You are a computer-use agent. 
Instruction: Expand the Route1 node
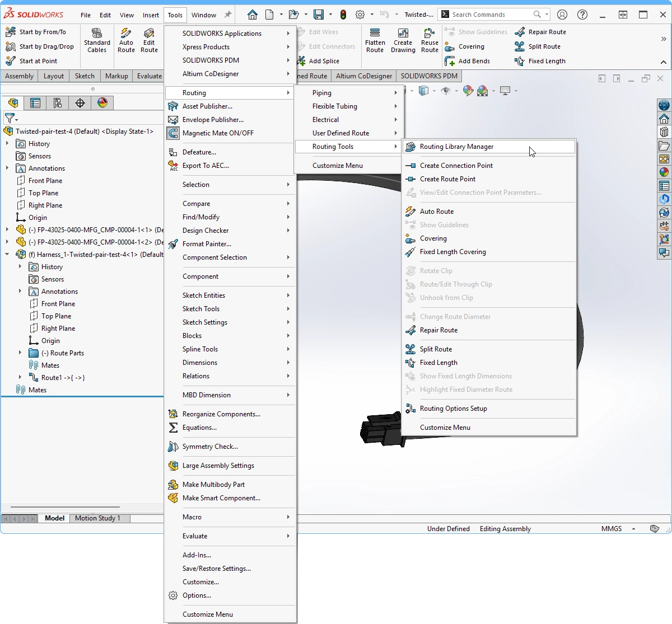pos(20,378)
